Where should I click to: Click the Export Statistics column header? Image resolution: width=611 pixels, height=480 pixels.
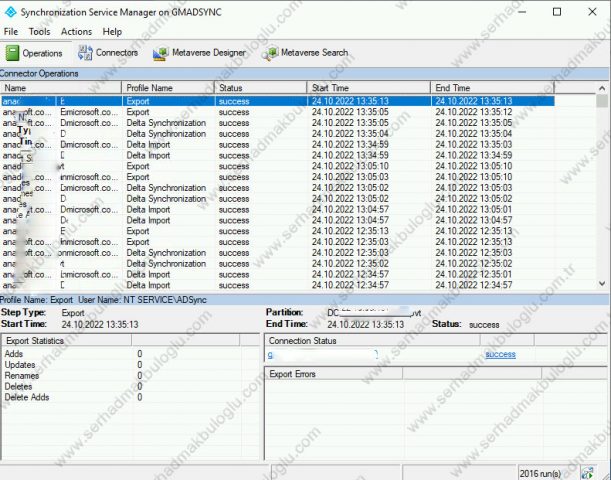point(67,341)
